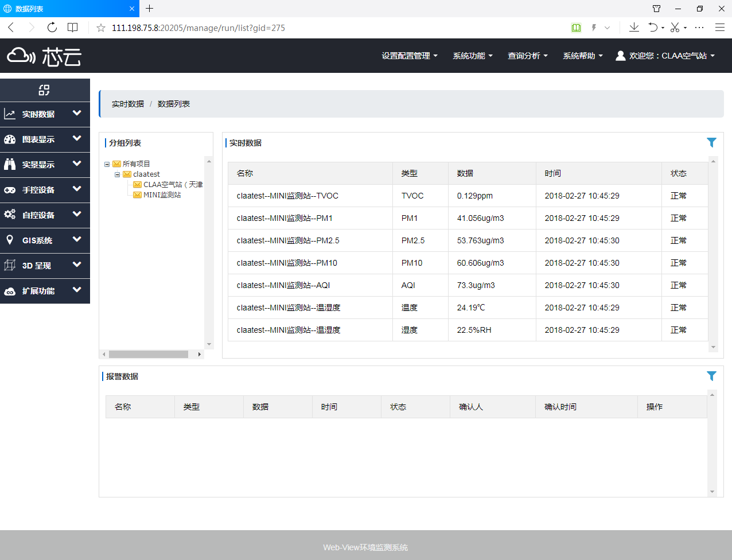
Task: Expand the 扩展功能 sidebar menu
Action: (x=77, y=290)
